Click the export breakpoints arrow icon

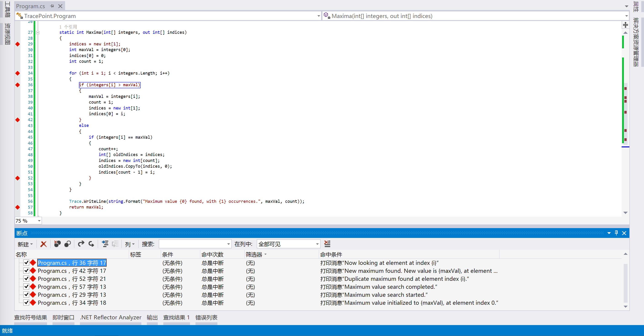click(81, 244)
